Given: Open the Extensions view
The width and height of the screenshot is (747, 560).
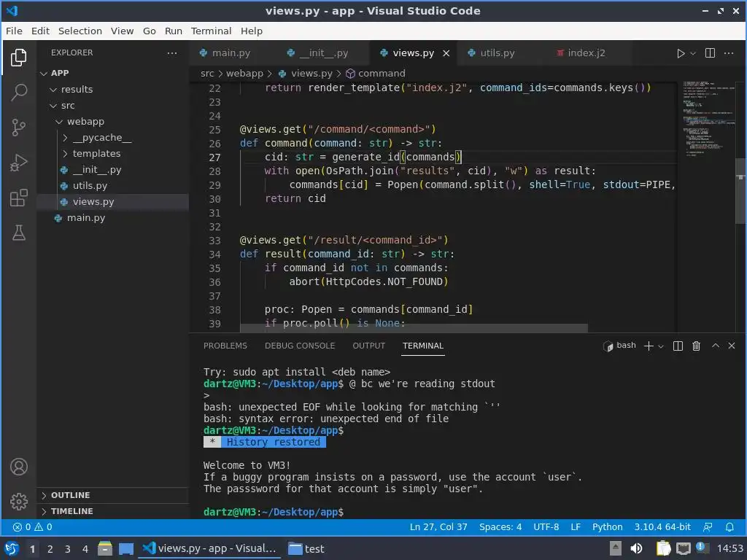Looking at the screenshot, I should coord(18,198).
